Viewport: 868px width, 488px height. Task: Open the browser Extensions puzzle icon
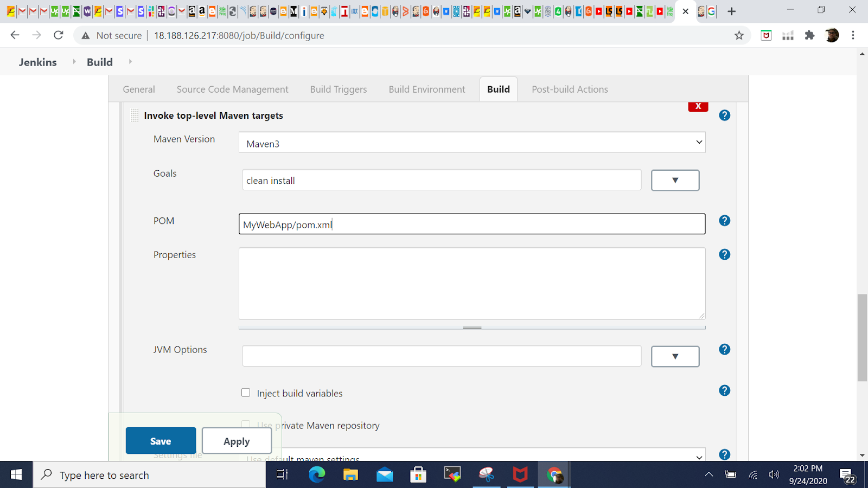809,35
